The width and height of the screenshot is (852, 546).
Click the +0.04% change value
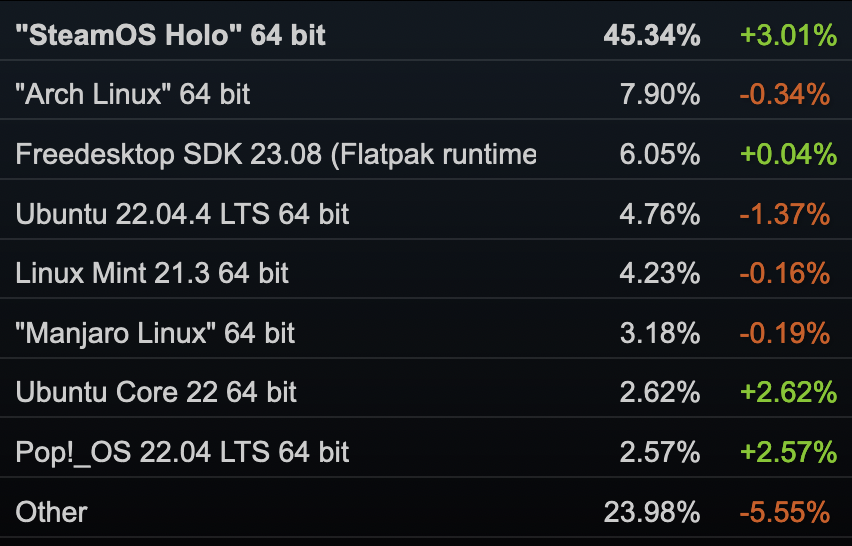click(788, 154)
